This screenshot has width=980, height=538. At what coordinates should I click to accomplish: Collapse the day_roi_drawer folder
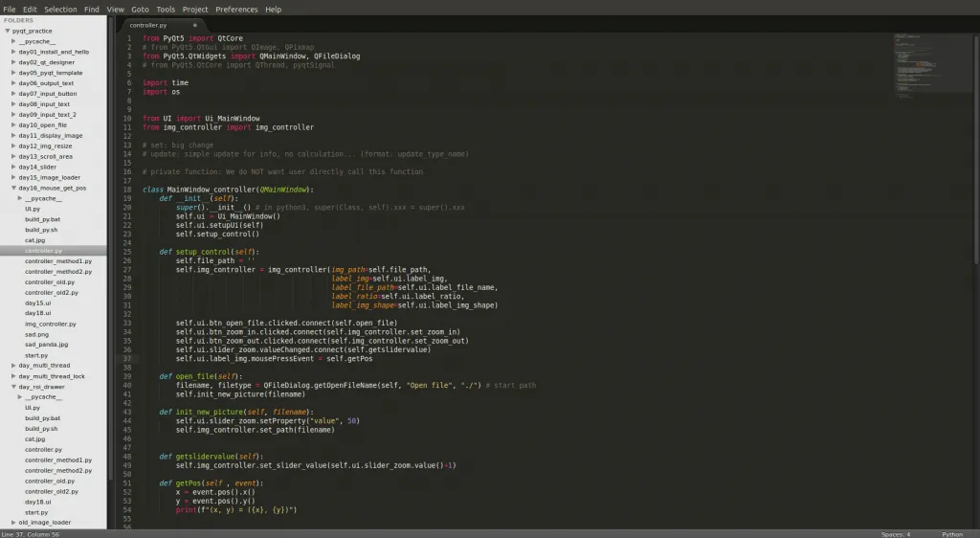[x=13, y=386]
